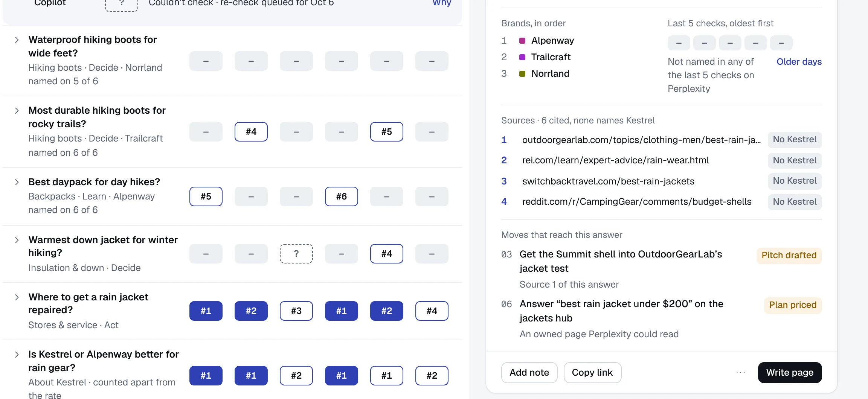Click the Alpenway brand color swatch
Screen dimensions: 868x399
point(522,41)
